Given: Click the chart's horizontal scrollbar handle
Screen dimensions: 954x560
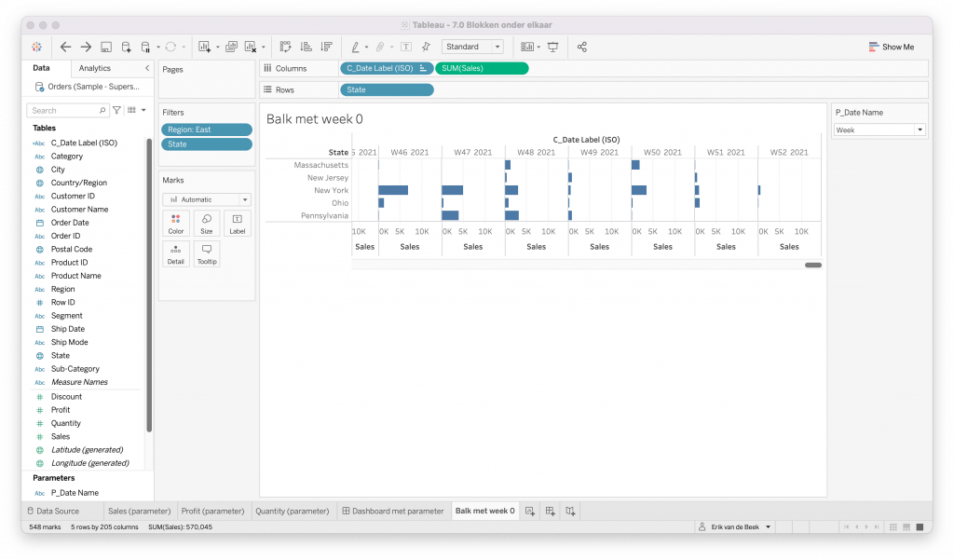Looking at the screenshot, I should click(812, 266).
